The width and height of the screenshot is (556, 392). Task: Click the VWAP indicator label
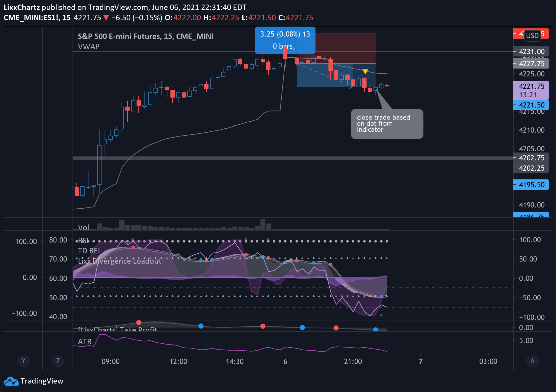[x=89, y=47]
